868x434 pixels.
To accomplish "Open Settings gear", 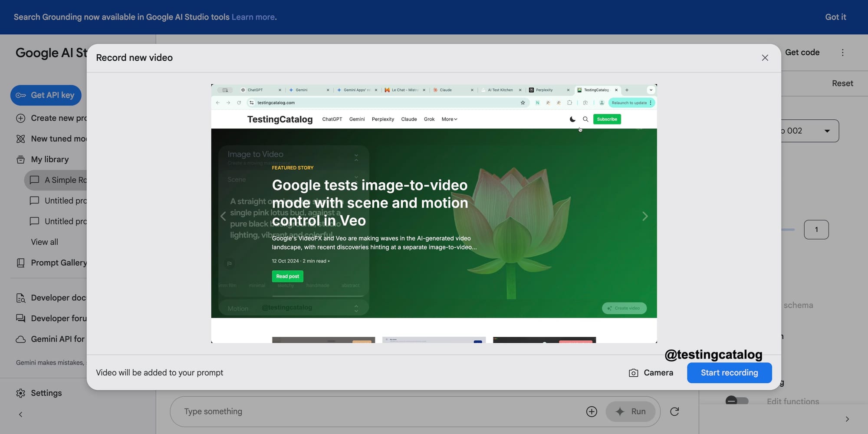I will click(20, 393).
